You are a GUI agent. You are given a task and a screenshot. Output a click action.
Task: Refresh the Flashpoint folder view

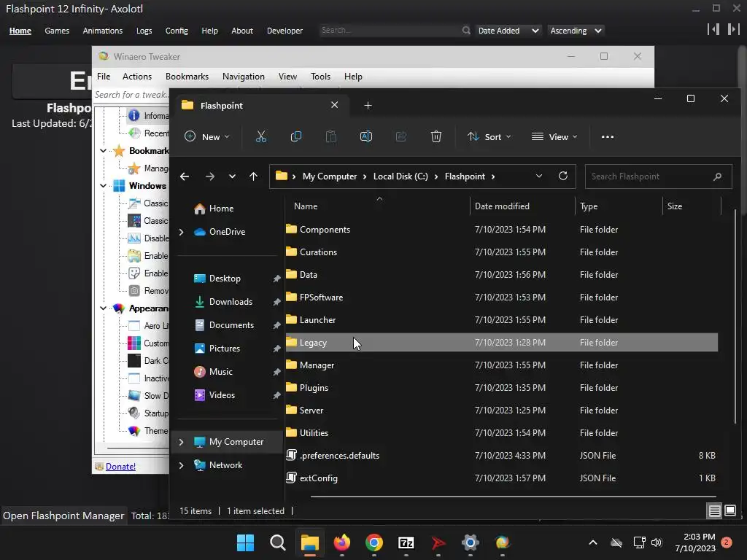[x=563, y=176]
